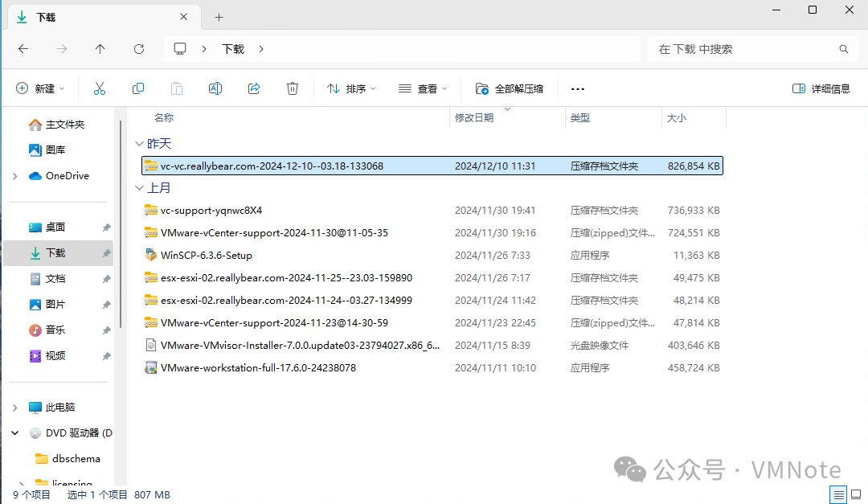Switch to large thumbnails view icon
The height and width of the screenshot is (504, 868).
856,494
